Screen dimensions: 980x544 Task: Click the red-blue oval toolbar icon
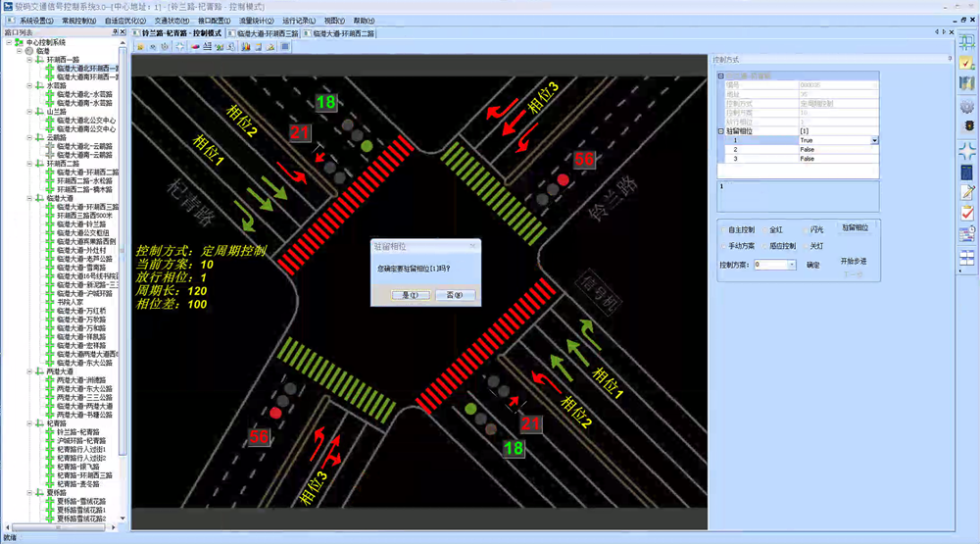[195, 47]
